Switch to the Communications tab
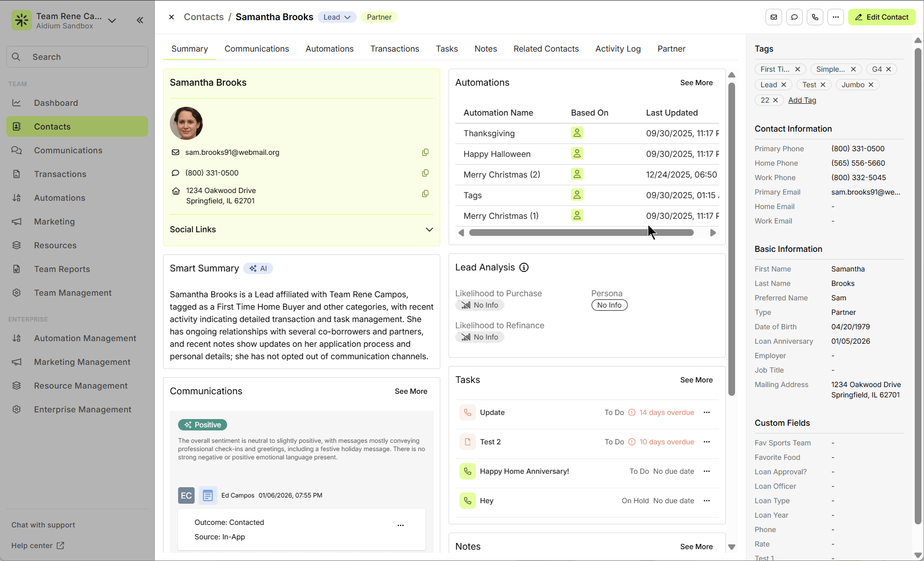This screenshot has height=561, width=924. [x=257, y=49]
